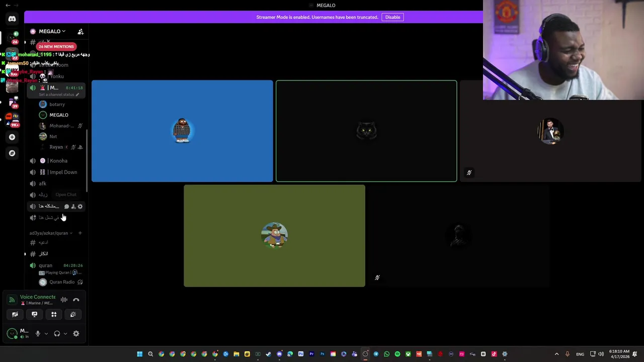644x362 pixels.
Task: Open the Discover servers compass icon
Action: click(12, 153)
